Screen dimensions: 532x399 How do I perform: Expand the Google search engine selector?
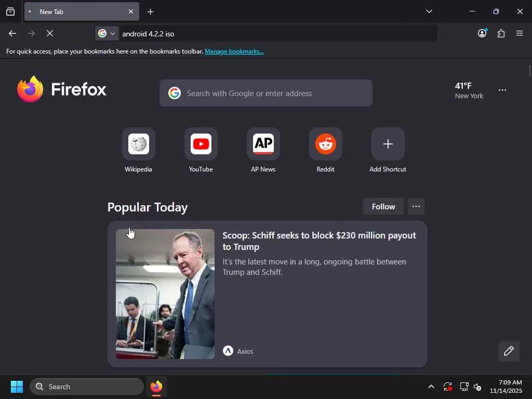107,33
